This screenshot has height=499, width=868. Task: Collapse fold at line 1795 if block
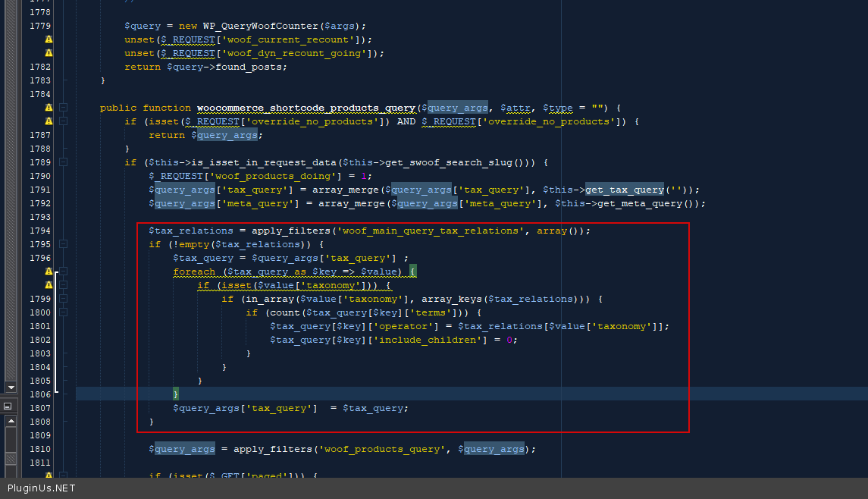click(x=64, y=244)
